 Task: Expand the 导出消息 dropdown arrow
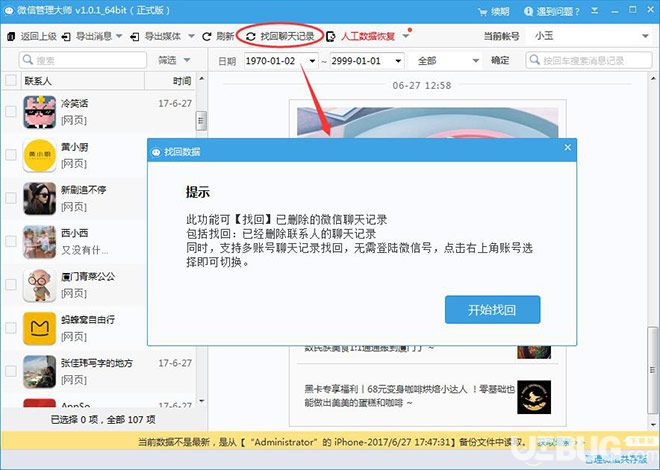(119, 37)
